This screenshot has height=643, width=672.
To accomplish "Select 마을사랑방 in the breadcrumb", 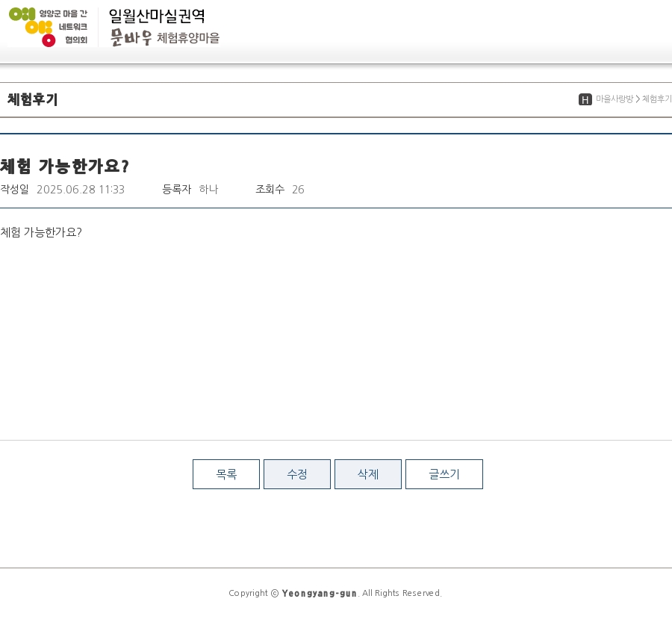I will click(x=615, y=99).
